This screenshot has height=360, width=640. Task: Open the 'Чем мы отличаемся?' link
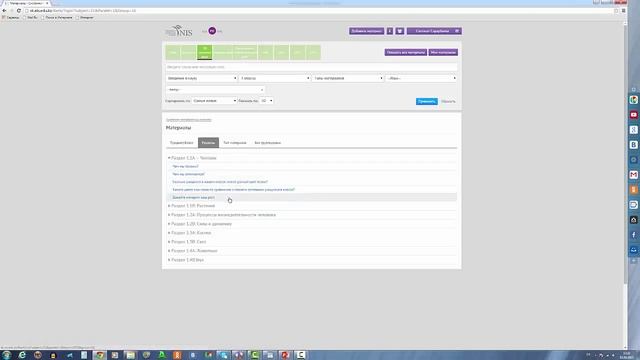tap(188, 174)
